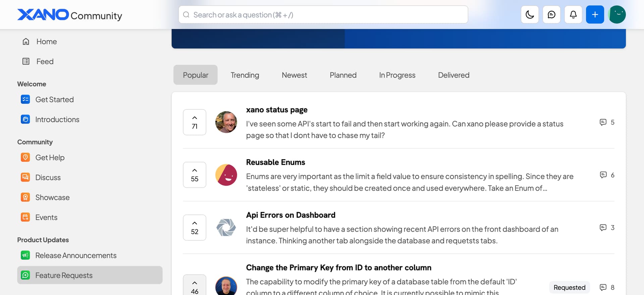Screen dimensions: 644x295
Task: Click the Events calendar icon
Action: coord(25,217)
